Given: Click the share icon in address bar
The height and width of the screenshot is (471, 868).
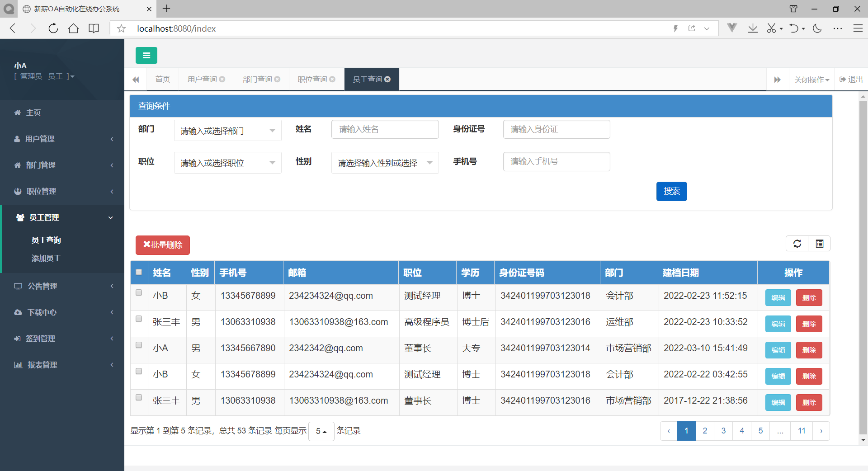Looking at the screenshot, I should [692, 28].
